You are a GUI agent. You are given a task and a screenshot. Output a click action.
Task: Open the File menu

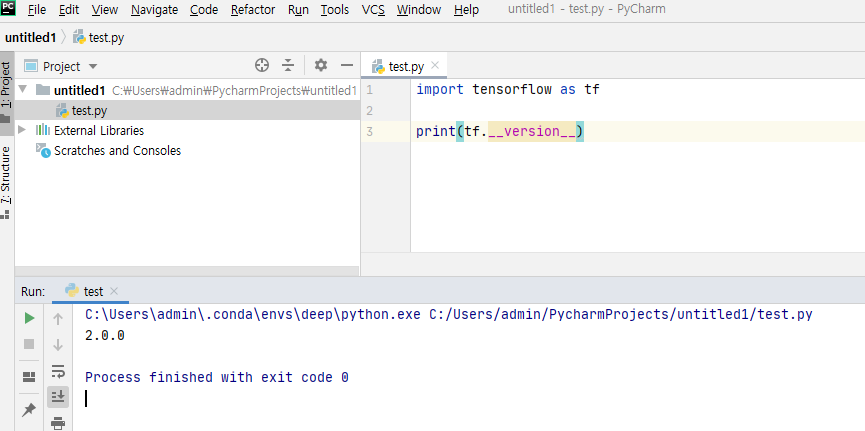coord(36,9)
